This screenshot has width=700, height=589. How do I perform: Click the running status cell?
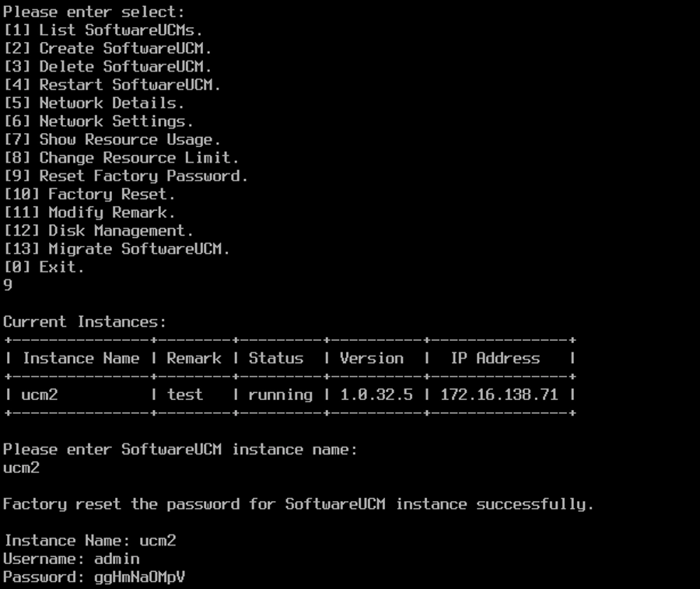[x=280, y=395]
